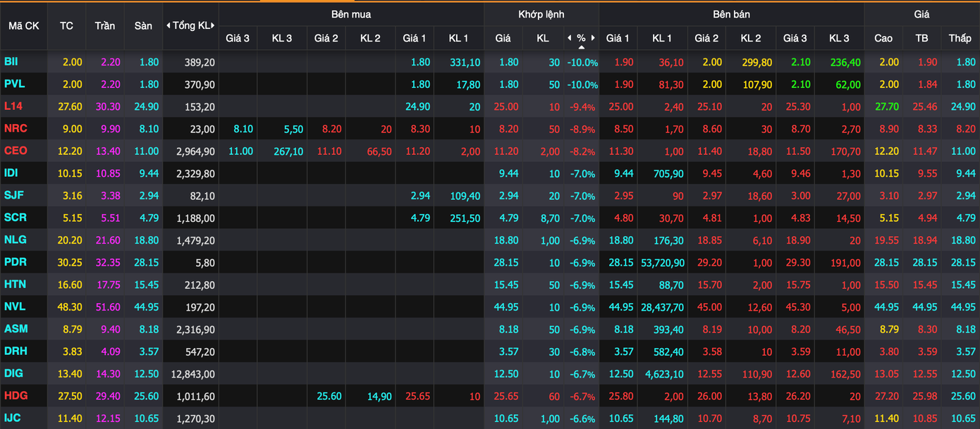Click DIG stock code

pyautogui.click(x=13, y=373)
